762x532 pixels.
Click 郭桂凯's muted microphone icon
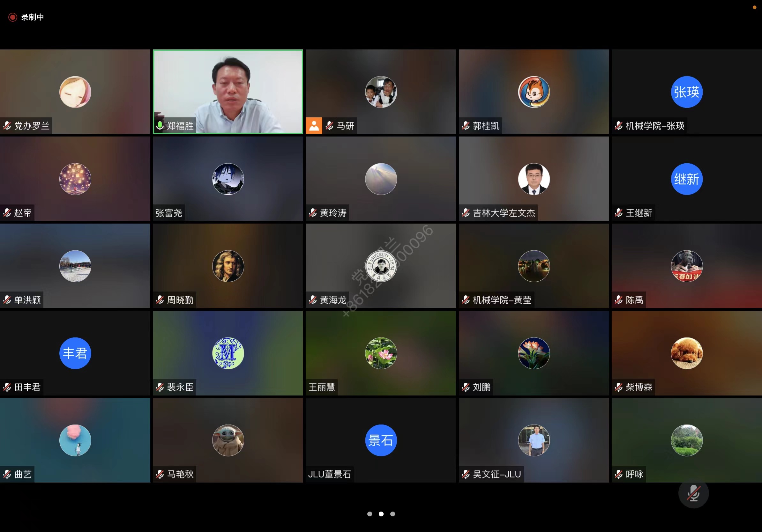(466, 126)
